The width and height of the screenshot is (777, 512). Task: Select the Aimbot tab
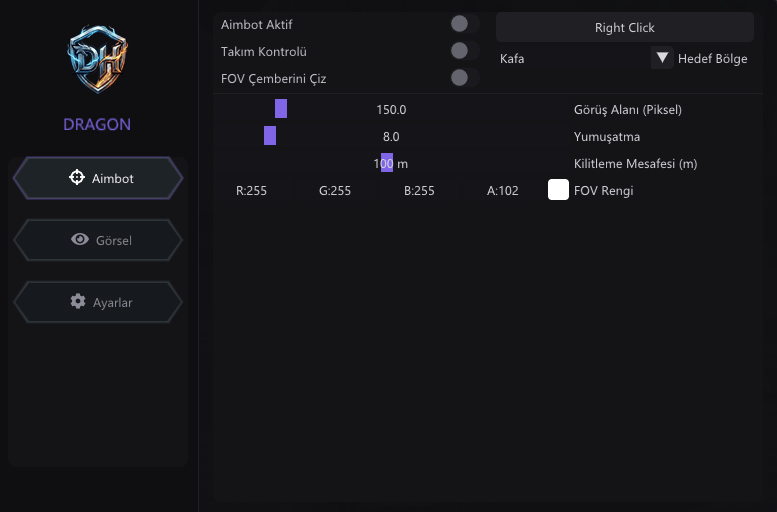(x=98, y=178)
